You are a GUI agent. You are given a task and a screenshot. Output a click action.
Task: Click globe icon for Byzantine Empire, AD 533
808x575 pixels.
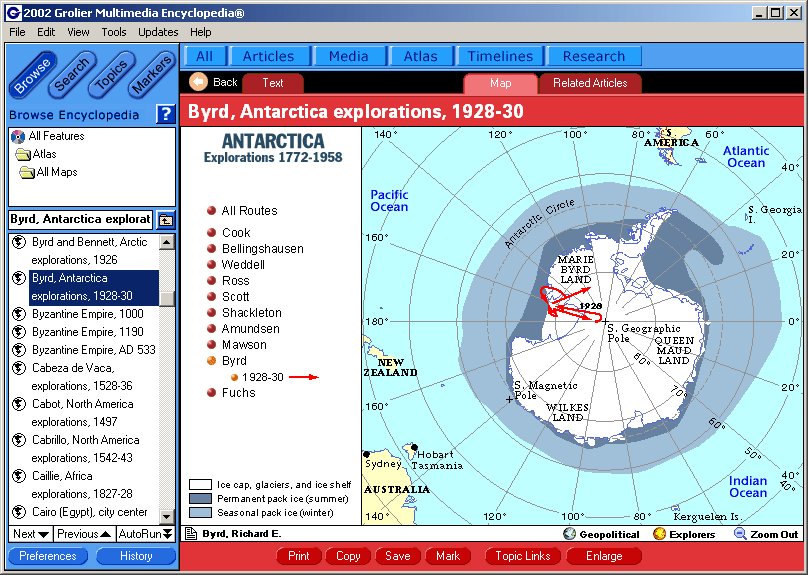19,350
